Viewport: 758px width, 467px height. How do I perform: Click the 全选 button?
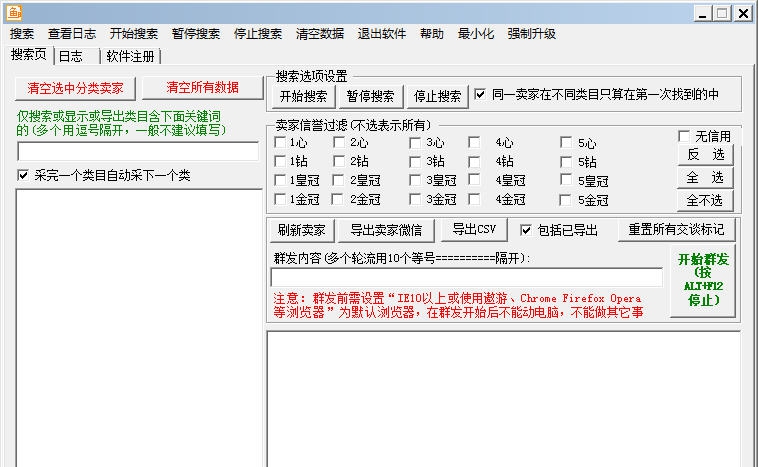tap(705, 177)
